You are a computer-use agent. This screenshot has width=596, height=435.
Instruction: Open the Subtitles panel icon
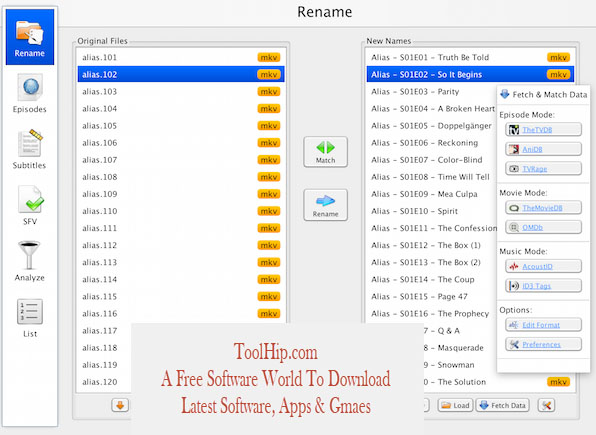pos(29,149)
